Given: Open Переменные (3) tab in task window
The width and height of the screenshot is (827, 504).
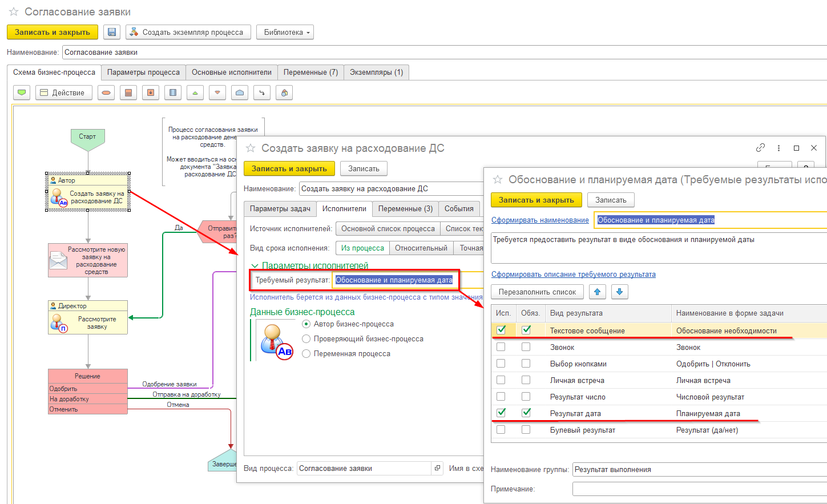Looking at the screenshot, I should (405, 209).
